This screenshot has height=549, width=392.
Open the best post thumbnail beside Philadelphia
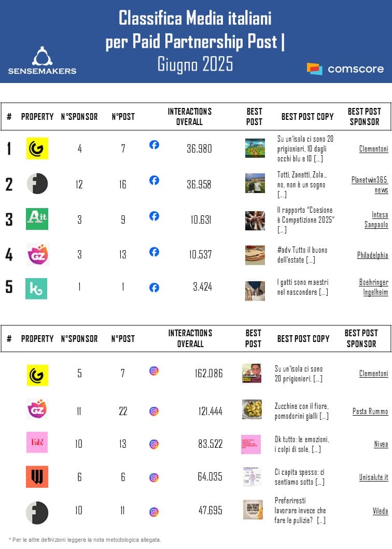[255, 255]
